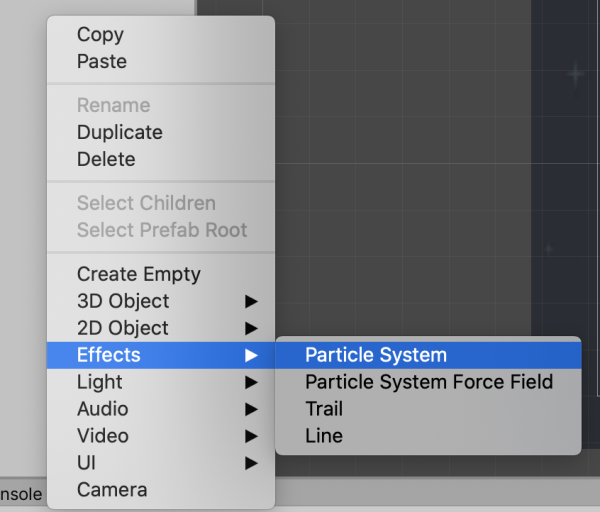Select Particle System Force Field
600x512 pixels.
429,382
